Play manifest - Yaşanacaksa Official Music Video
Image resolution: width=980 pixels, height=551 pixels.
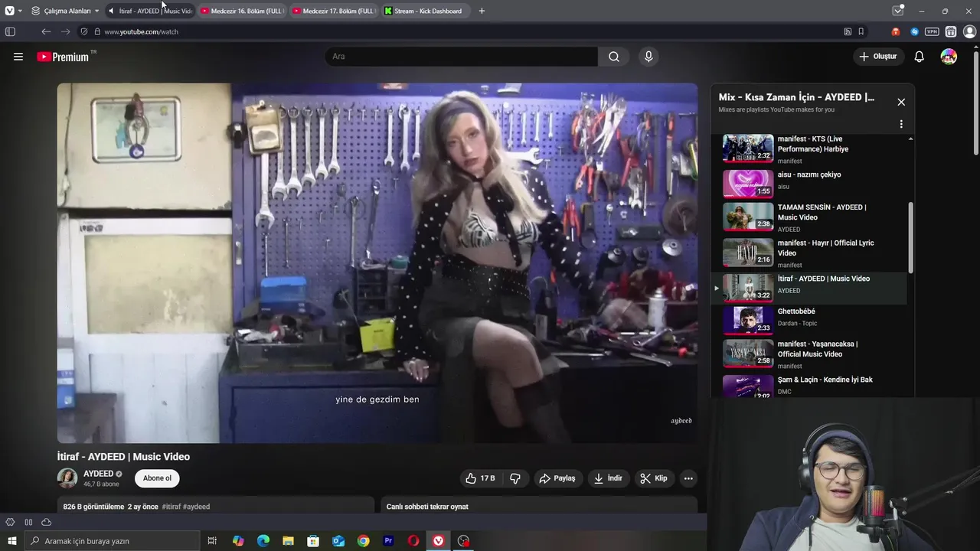[x=808, y=354]
